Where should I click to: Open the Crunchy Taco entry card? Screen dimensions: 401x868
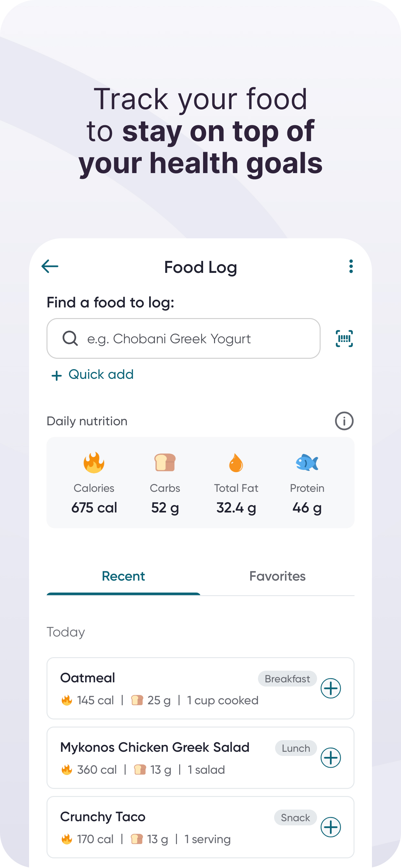click(x=200, y=827)
